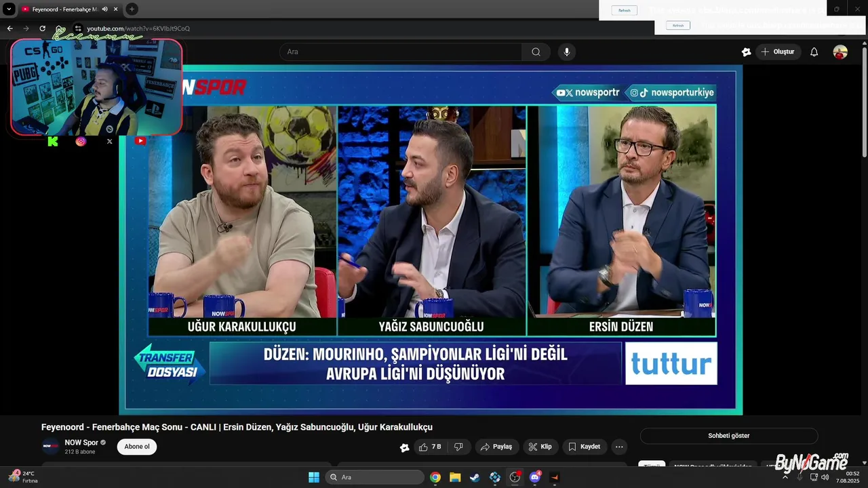
Task: Open YouTube notifications bell
Action: 814,52
